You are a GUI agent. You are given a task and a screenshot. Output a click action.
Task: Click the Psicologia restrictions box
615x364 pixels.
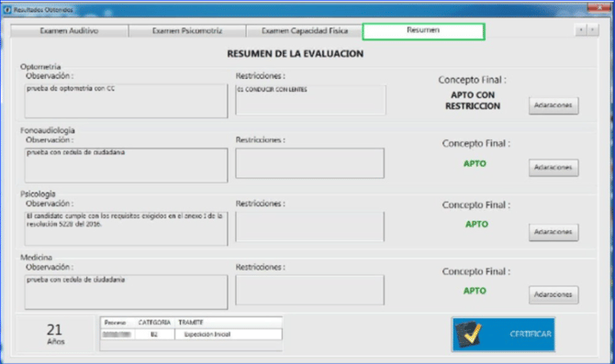pos(310,226)
